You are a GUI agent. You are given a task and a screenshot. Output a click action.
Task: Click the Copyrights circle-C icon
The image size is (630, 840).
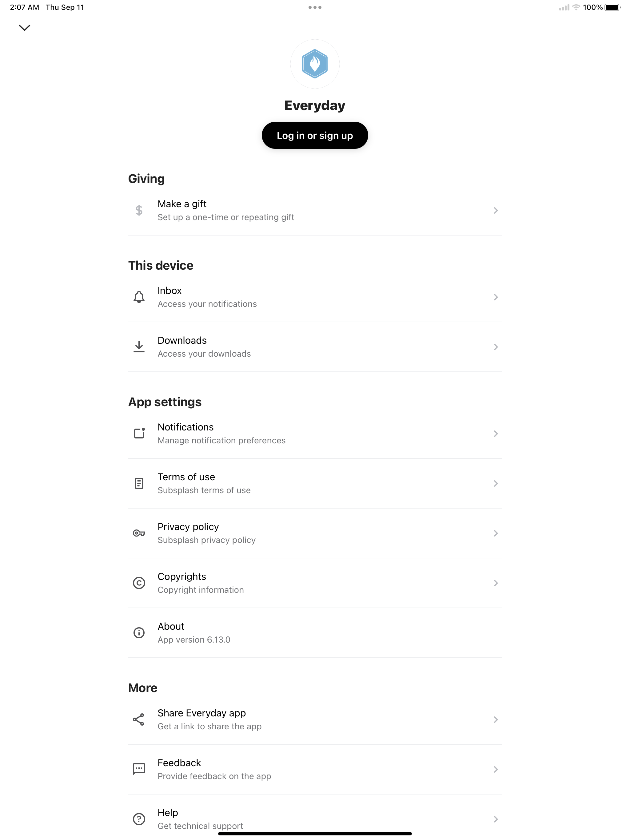click(x=139, y=583)
